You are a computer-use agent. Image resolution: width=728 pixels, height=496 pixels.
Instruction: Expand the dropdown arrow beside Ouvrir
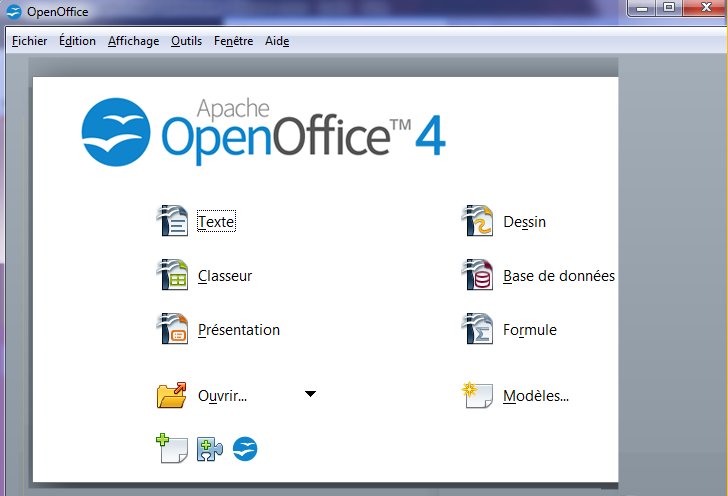(x=310, y=394)
